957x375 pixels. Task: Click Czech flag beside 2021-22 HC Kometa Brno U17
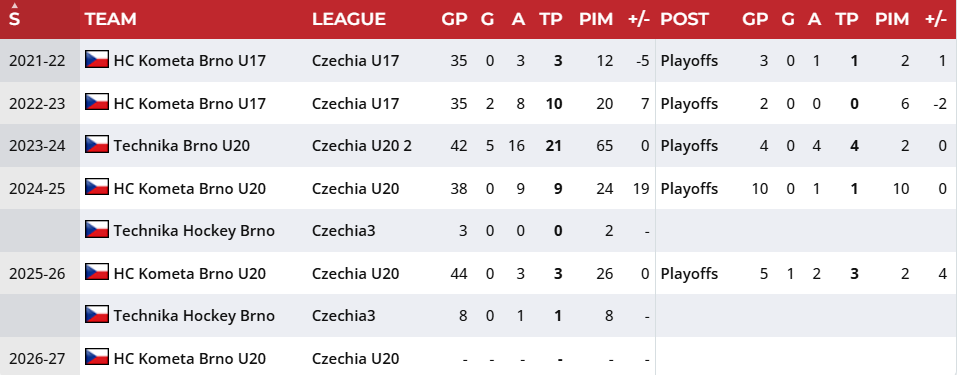(x=96, y=60)
